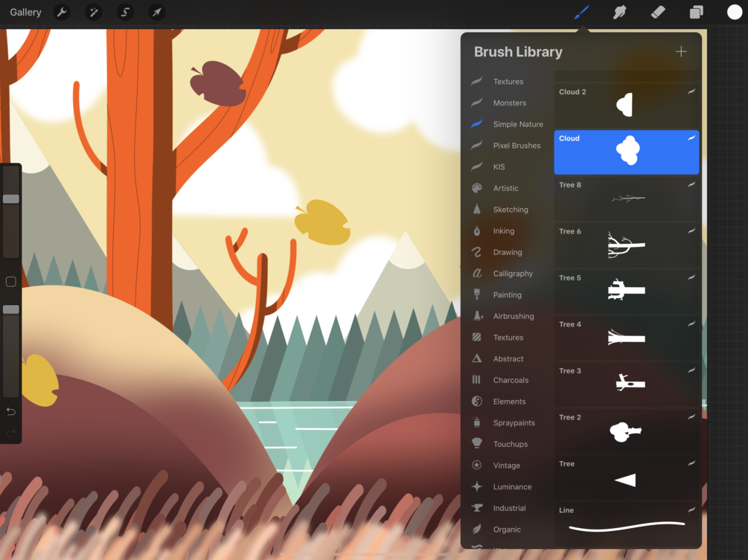Image resolution: width=748 pixels, height=560 pixels.
Task: Click the Charcoals sticks icon
Action: (x=476, y=380)
